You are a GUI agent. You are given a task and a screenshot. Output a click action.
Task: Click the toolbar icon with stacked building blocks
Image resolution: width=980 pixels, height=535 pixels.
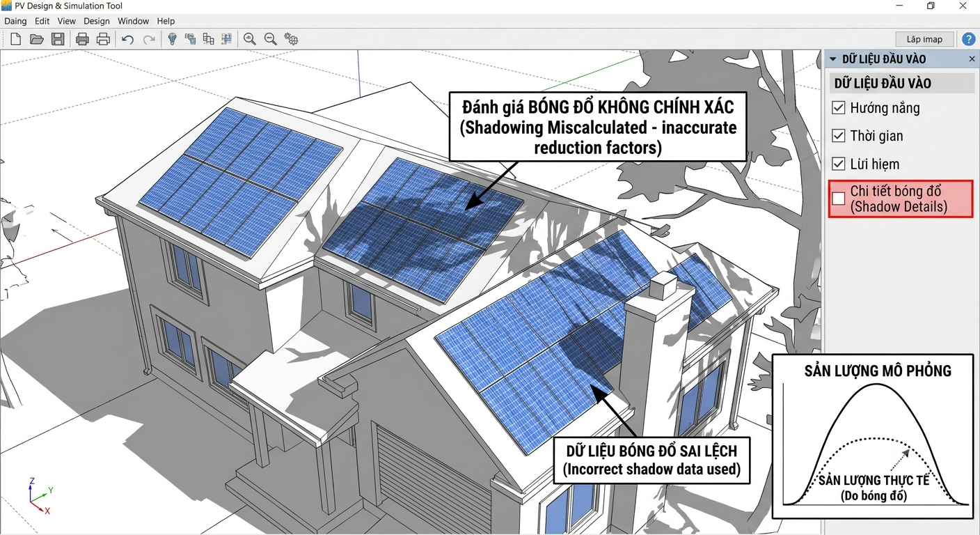(x=208, y=39)
